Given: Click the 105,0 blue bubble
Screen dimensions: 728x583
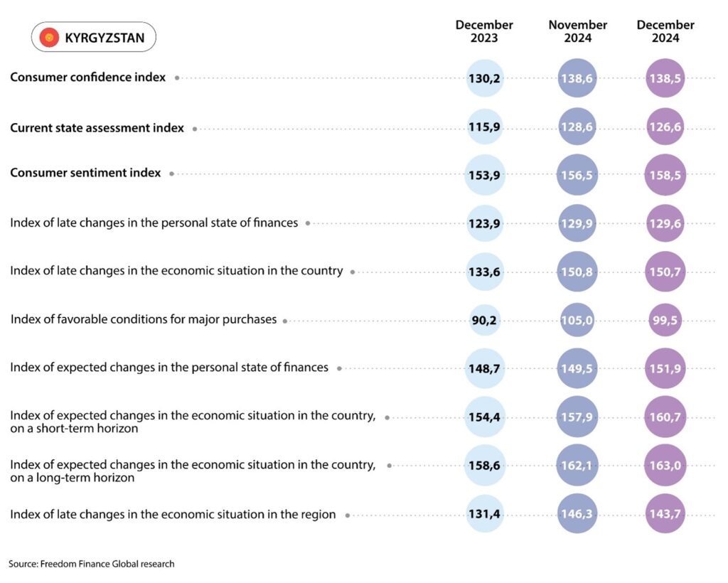Looking at the screenshot, I should (577, 320).
